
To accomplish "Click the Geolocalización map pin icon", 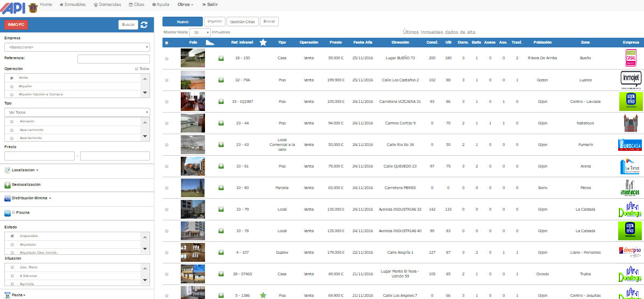I will pyautogui.click(x=8, y=184).
